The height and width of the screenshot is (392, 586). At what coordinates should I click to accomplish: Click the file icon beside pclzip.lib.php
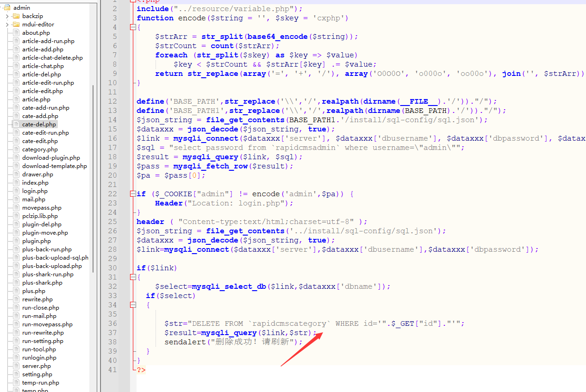(x=16, y=216)
